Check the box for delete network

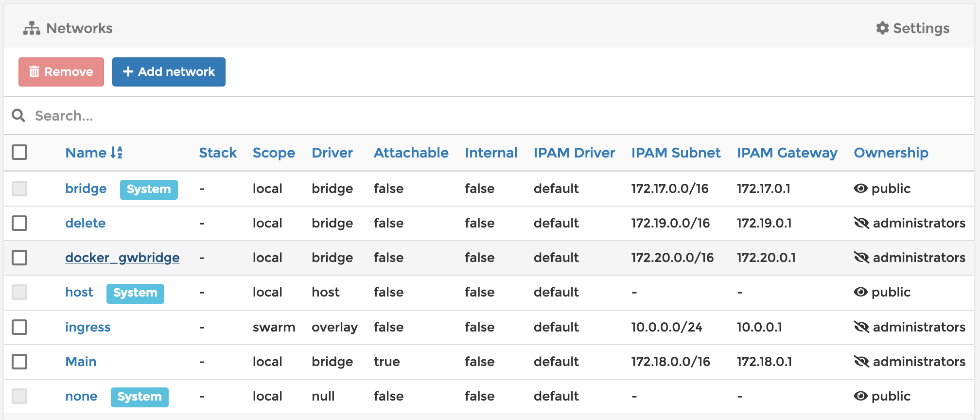point(19,223)
